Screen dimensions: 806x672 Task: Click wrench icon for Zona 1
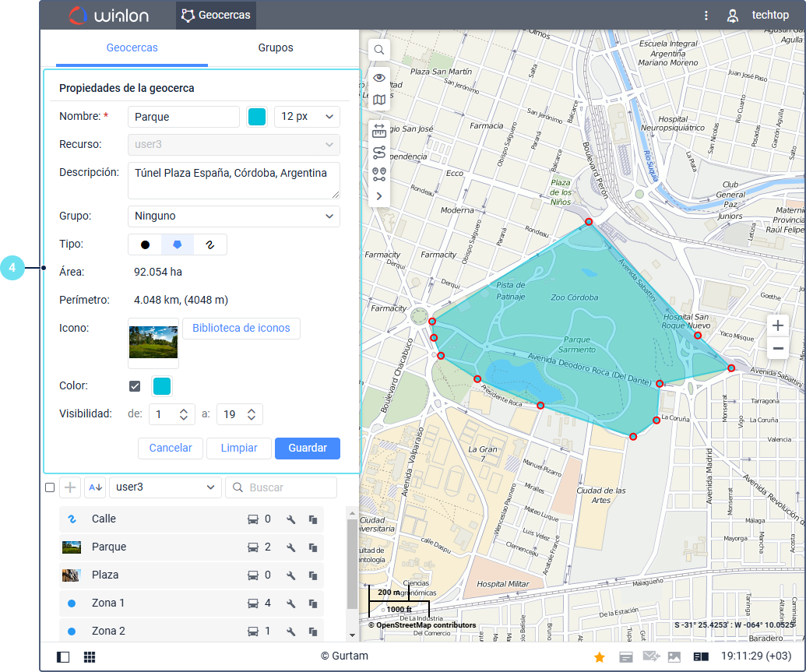point(290,603)
